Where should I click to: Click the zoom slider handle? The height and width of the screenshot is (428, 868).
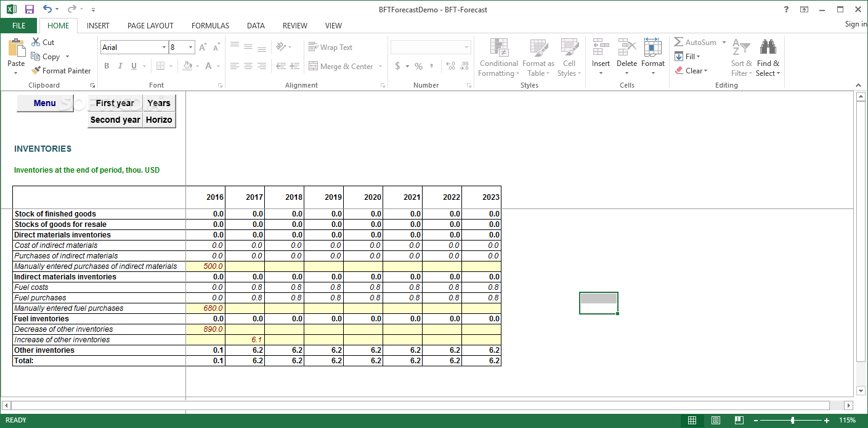pos(792,421)
